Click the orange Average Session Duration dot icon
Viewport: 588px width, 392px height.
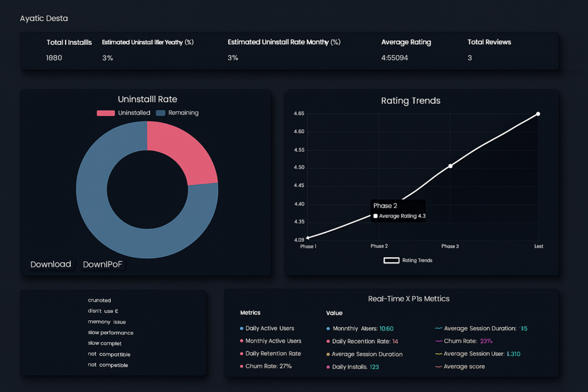click(x=328, y=354)
